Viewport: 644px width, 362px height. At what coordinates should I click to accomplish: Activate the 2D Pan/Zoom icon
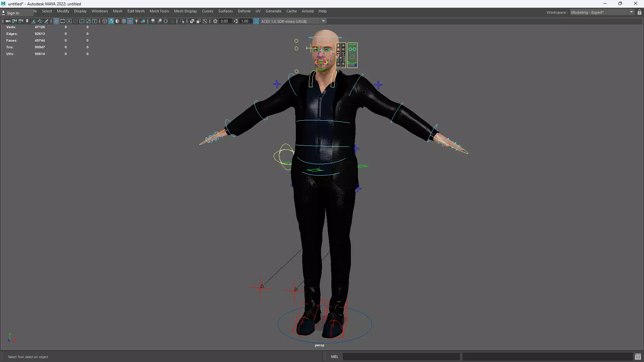40,21
